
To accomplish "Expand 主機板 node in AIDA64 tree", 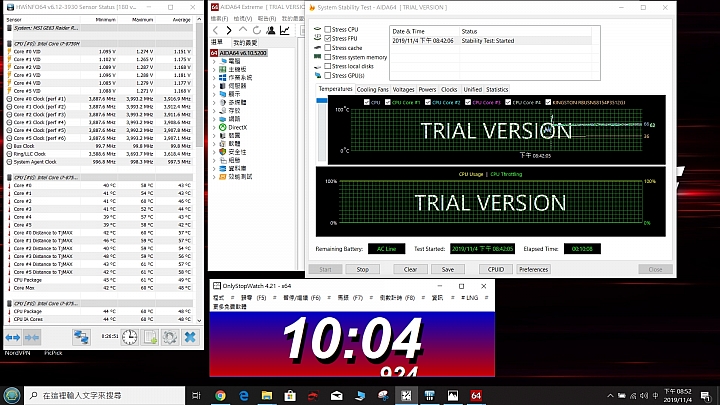I will coord(214,69).
